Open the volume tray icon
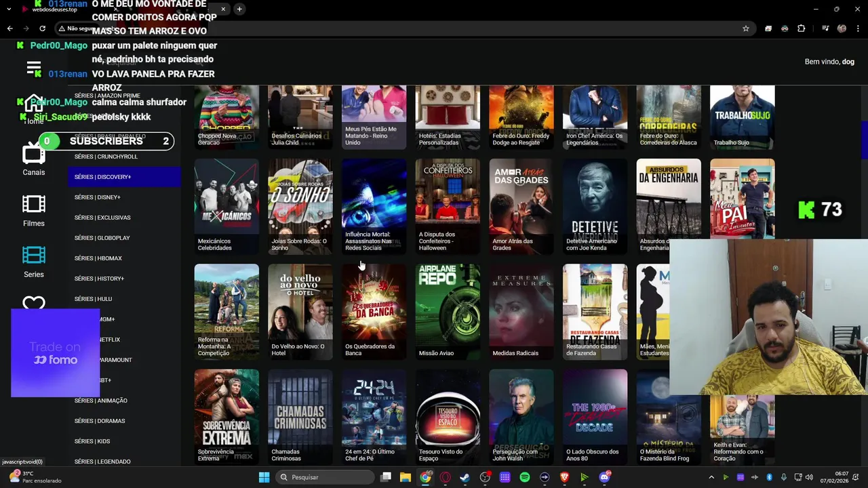The width and height of the screenshot is (868, 488). (810, 477)
